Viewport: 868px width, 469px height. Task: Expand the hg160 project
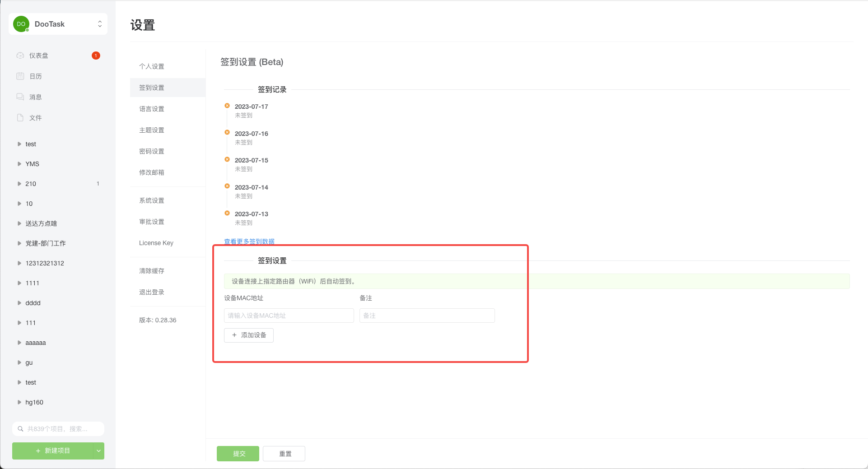19,402
